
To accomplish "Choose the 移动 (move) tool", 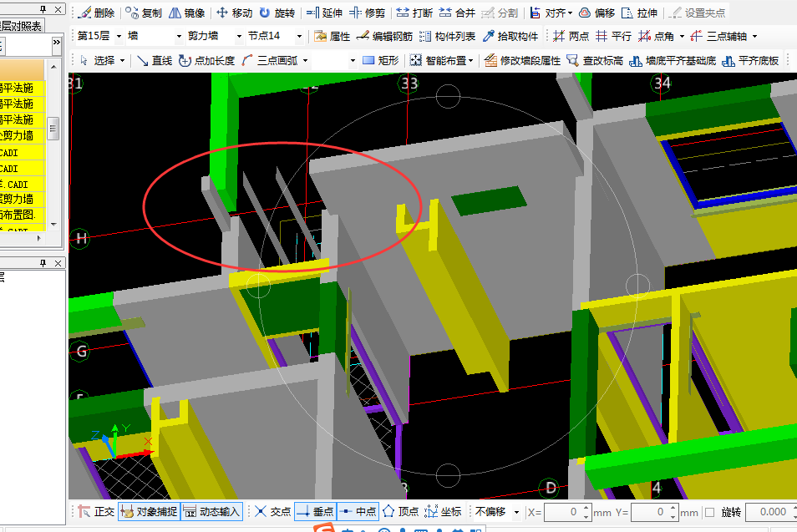I will (x=234, y=13).
